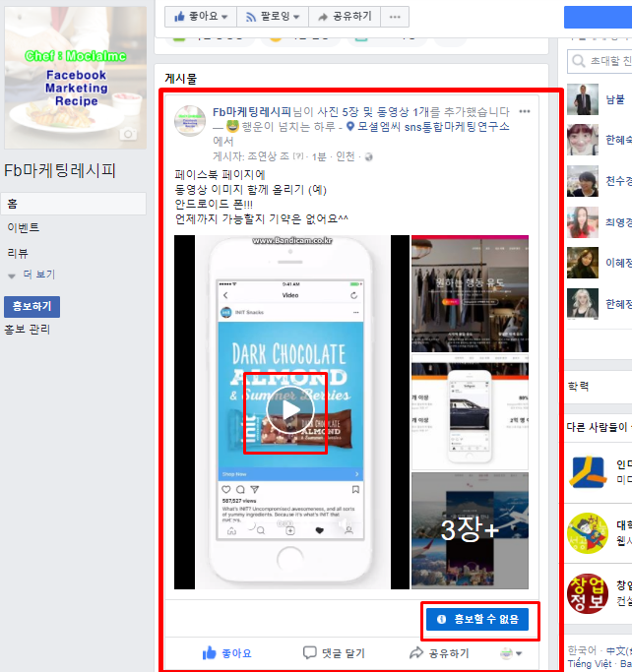Click the 인천 location text on post

346,157
